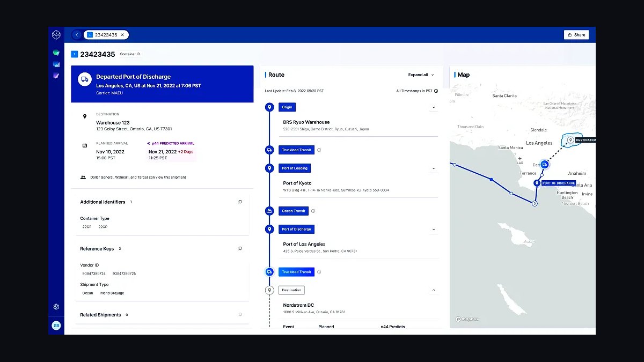Image resolution: width=644 pixels, height=362 pixels.
Task: Click the Port of Loading timeline pin
Action: click(x=269, y=168)
